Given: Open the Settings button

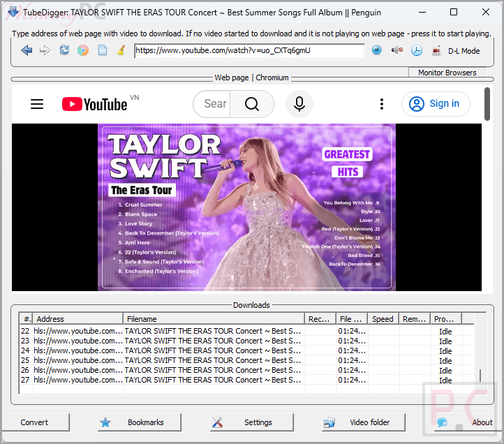Looking at the screenshot, I should pos(252,422).
